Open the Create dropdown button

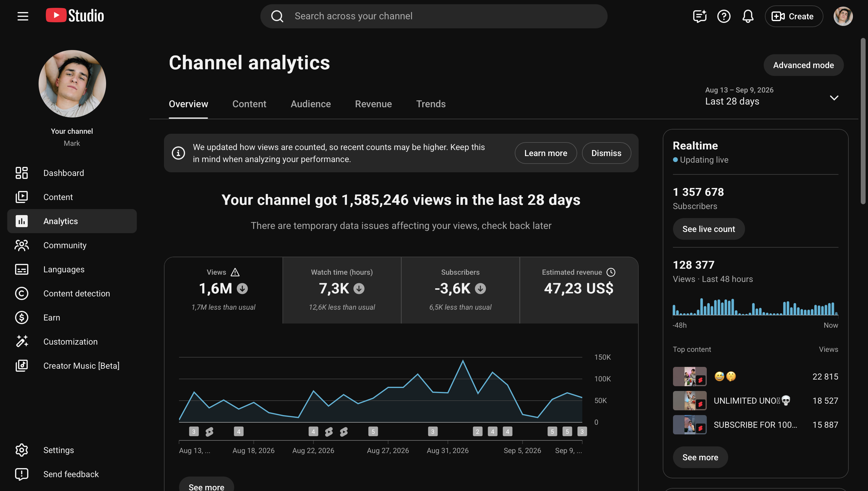point(794,16)
